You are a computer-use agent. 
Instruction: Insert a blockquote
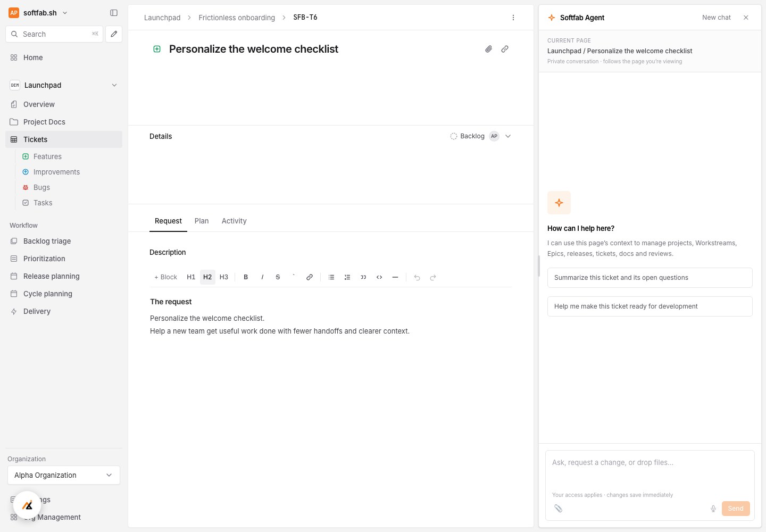(x=363, y=277)
